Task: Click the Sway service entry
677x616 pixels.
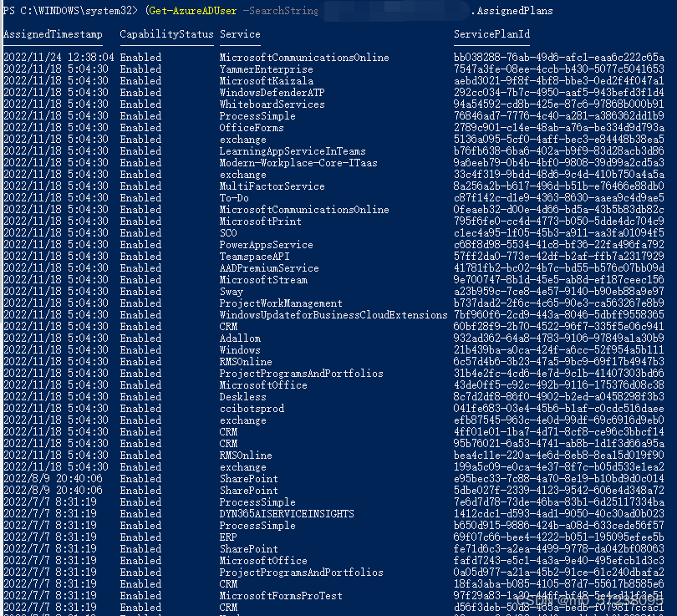Action: (x=232, y=292)
